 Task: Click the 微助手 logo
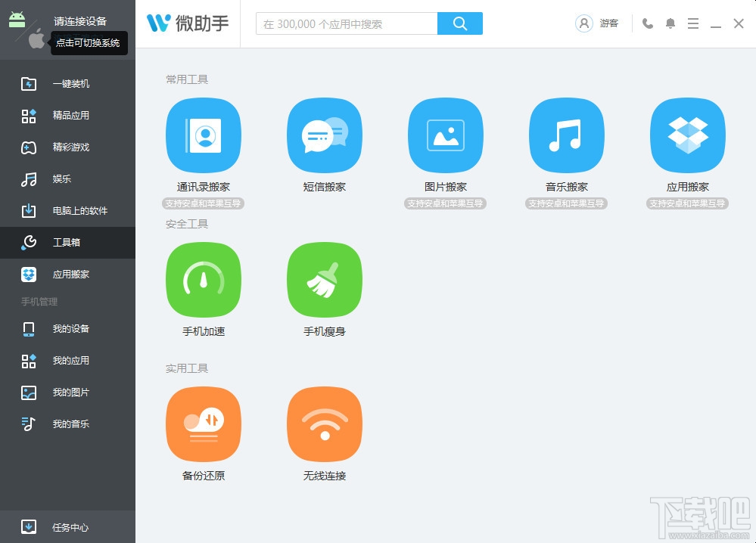(188, 23)
